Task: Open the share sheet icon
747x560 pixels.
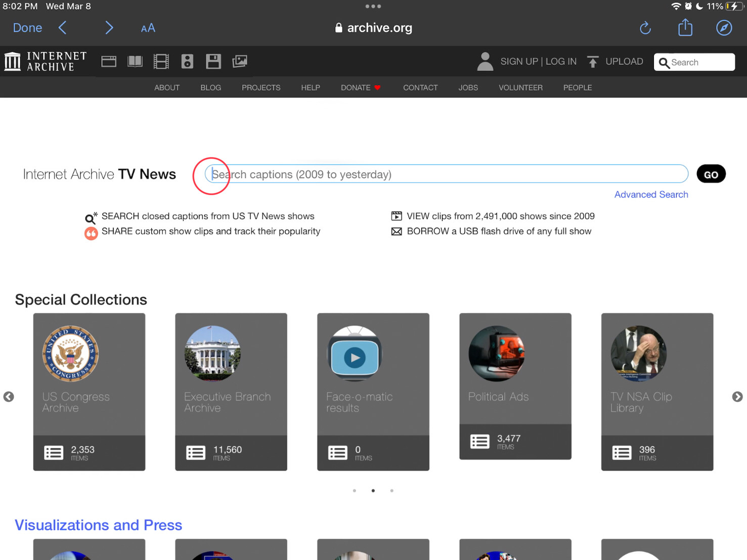Action: pos(685,27)
